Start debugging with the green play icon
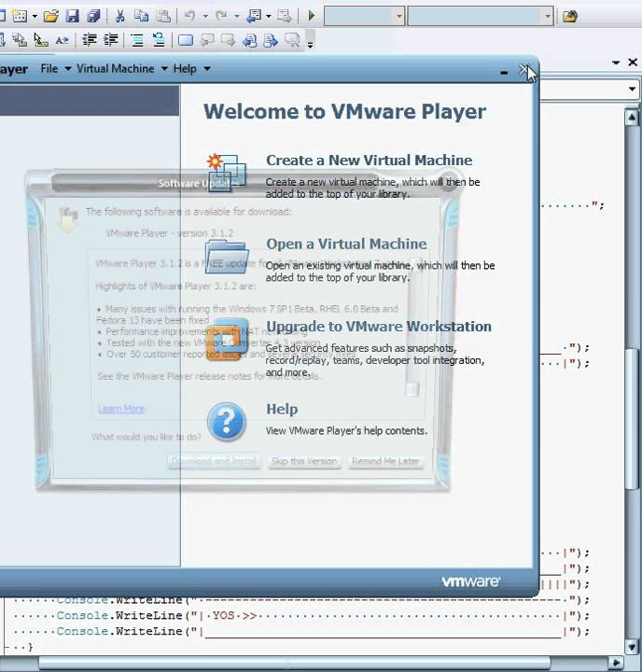The image size is (642, 672). click(312, 16)
